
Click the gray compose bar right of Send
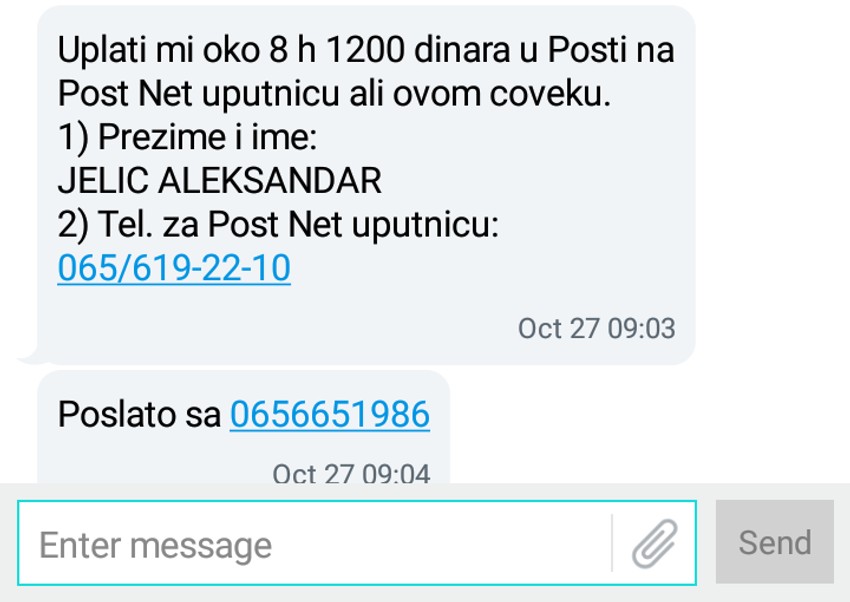coord(842,542)
